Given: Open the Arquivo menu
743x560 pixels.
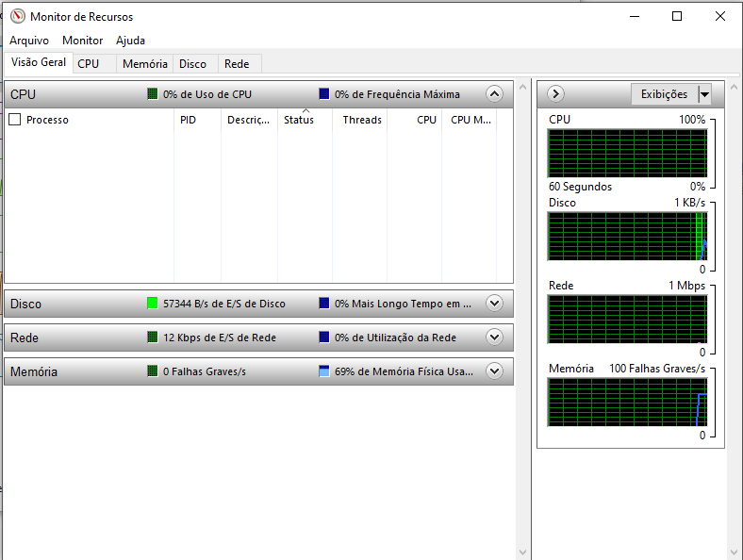Looking at the screenshot, I should [29, 41].
